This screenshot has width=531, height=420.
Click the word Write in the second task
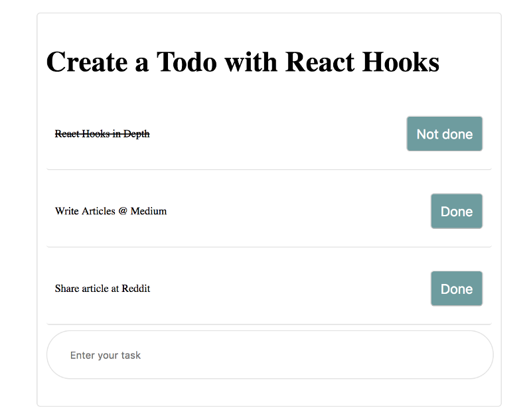(67, 212)
